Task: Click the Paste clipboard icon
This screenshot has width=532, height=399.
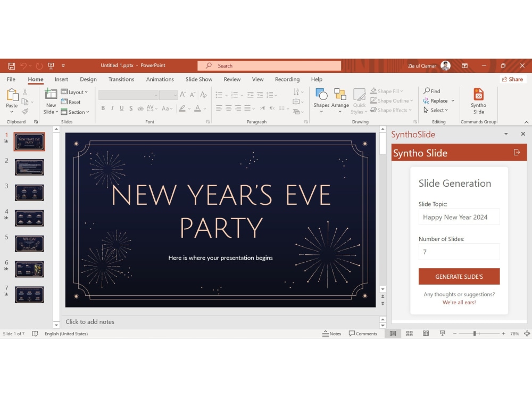Action: (12, 95)
